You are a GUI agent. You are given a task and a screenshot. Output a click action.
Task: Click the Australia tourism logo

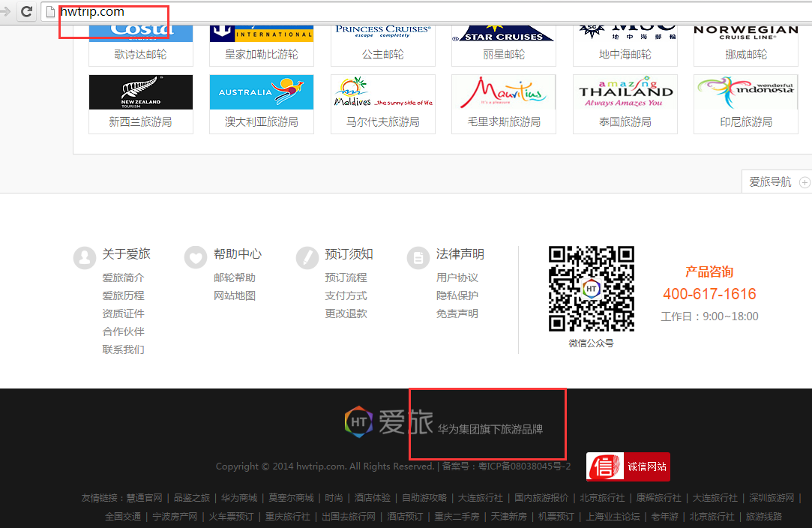(x=262, y=92)
